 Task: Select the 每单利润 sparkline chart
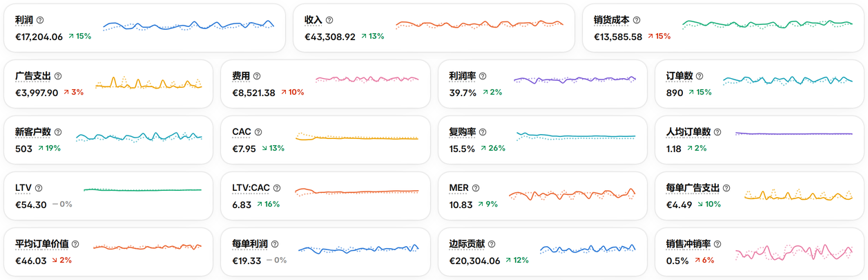358,248
